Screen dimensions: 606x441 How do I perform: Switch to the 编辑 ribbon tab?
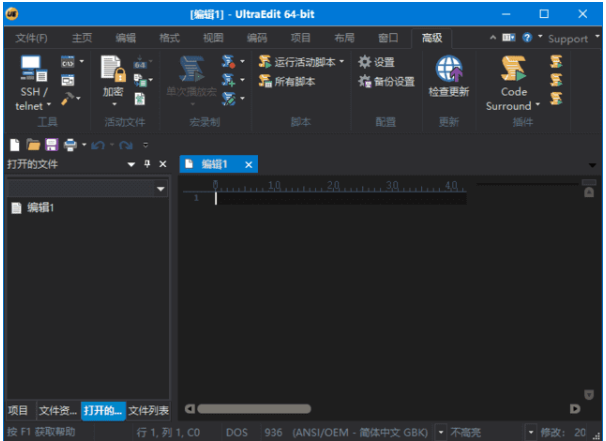coord(126,38)
